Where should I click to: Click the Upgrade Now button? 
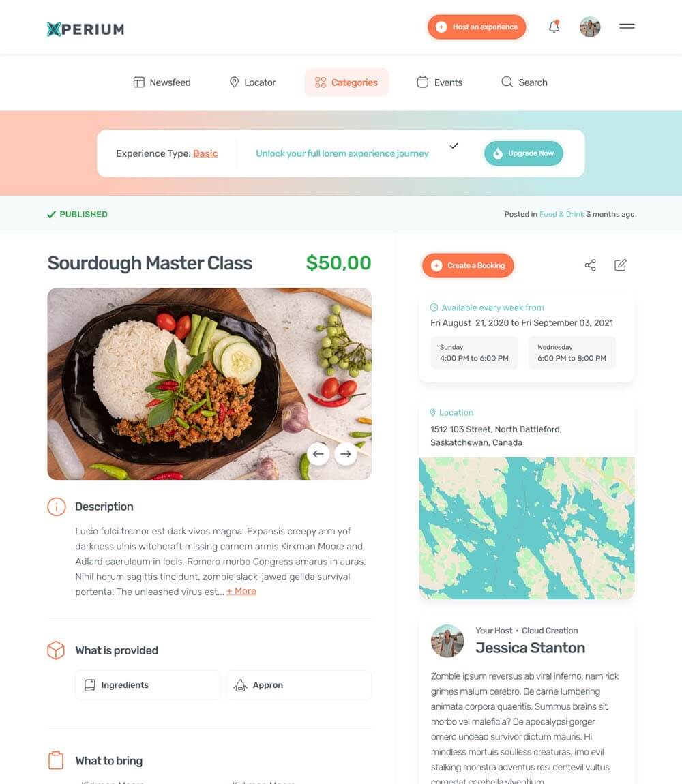[523, 153]
